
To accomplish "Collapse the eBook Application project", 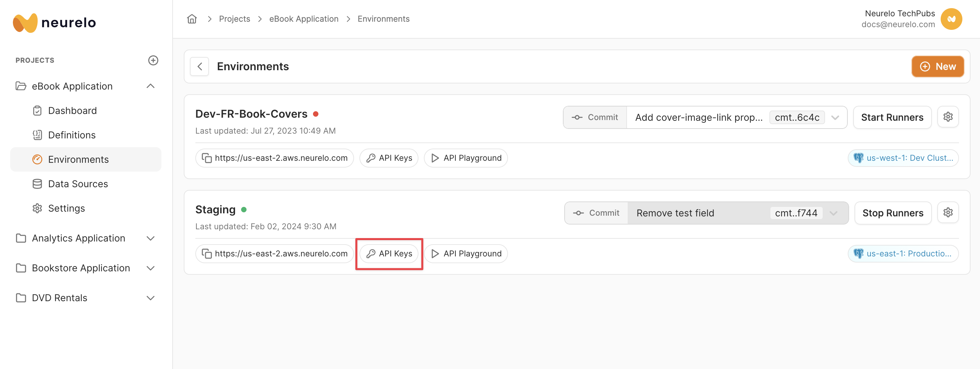I will click(x=150, y=86).
